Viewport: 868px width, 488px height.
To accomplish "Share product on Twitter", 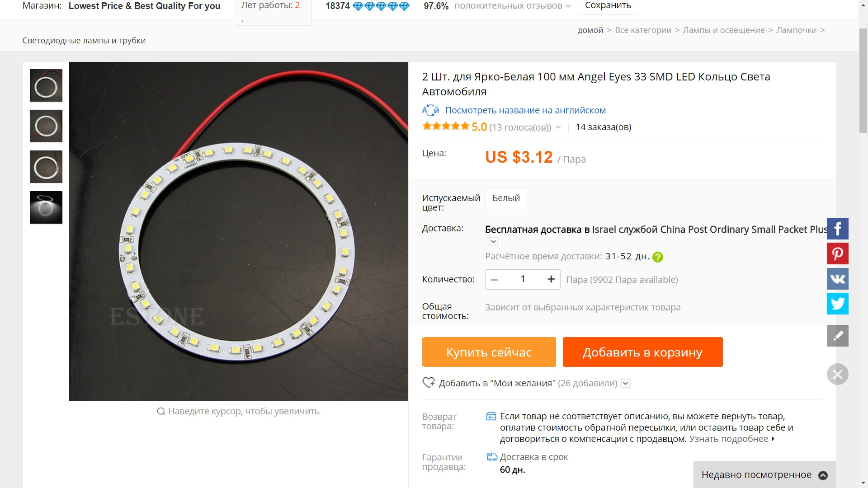I will [837, 304].
